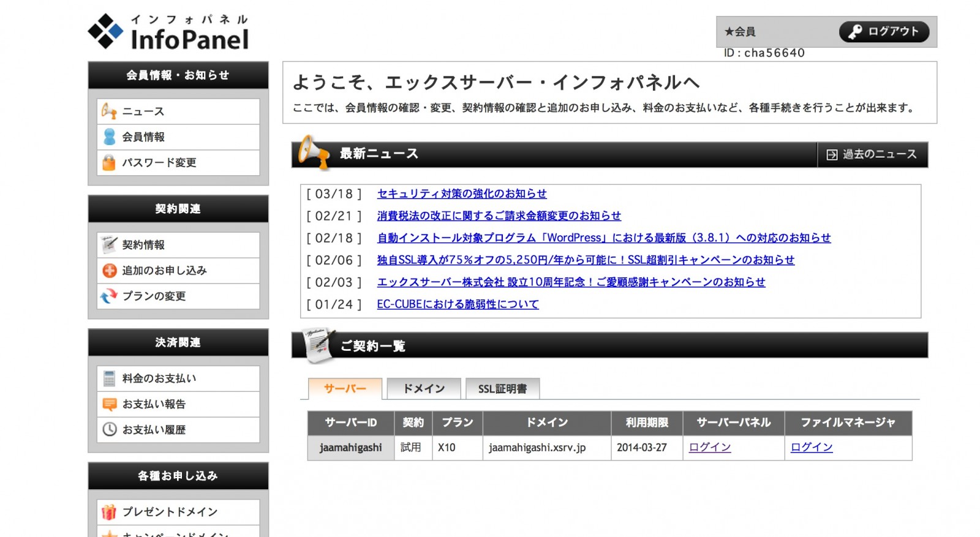This screenshot has height=537, width=980.
Task: Click the 試用 contract cell
Action: [413, 448]
